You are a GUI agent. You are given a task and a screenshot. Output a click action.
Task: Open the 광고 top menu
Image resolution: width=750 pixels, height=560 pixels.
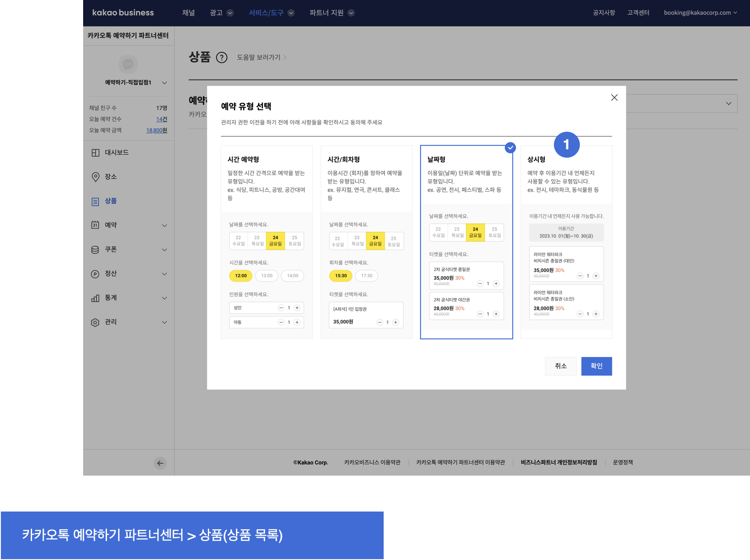pos(221,13)
